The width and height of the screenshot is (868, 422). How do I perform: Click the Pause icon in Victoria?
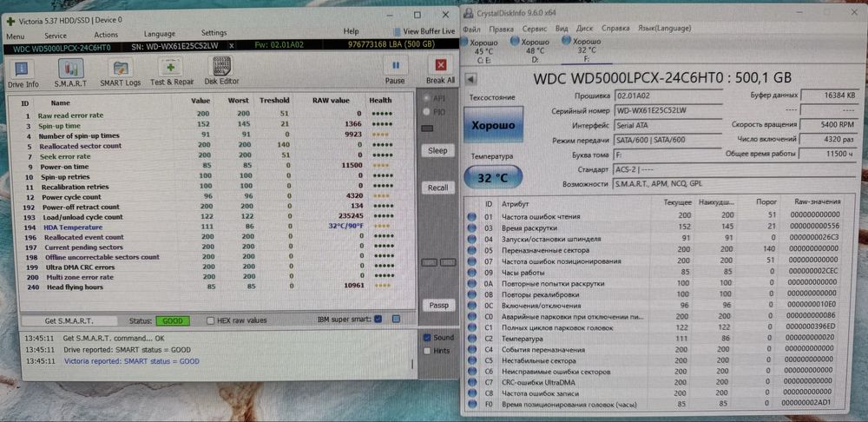[x=395, y=65]
